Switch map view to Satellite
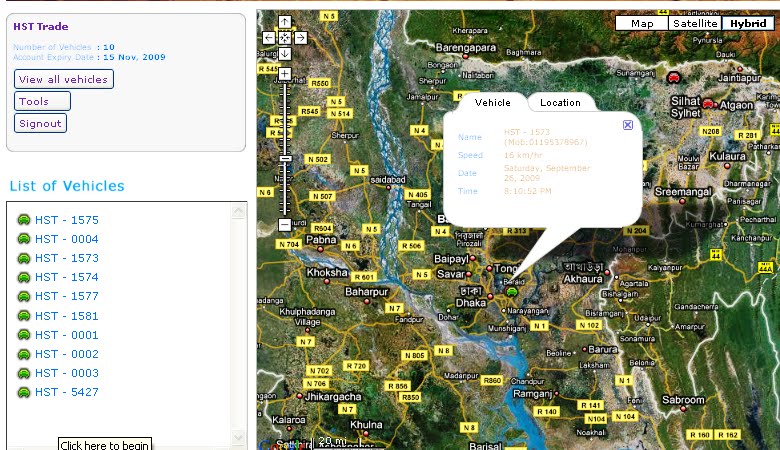The image size is (780, 450). click(x=695, y=23)
